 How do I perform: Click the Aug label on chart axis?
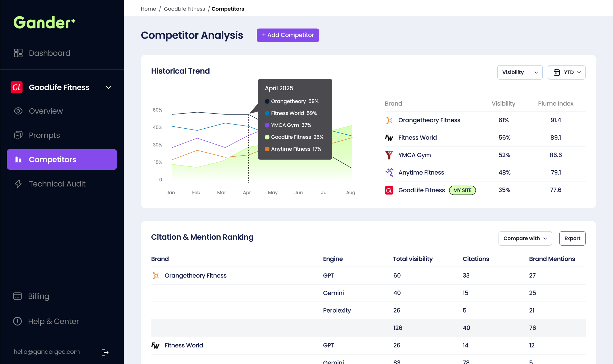351,193
